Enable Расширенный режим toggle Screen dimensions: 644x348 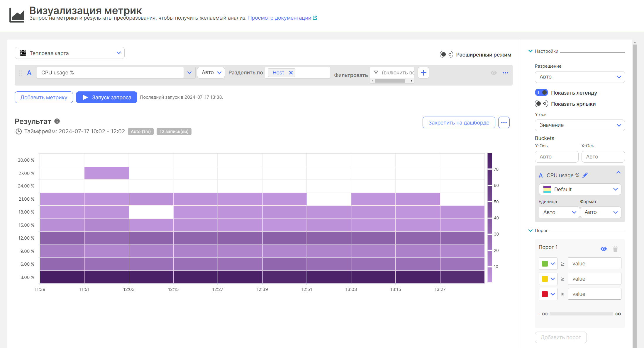click(446, 54)
